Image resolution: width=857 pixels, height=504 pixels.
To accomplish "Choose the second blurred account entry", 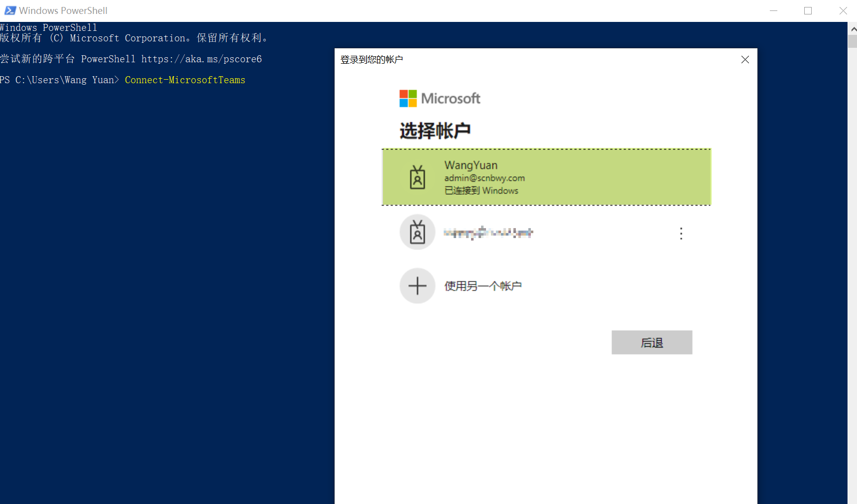I will (546, 233).
